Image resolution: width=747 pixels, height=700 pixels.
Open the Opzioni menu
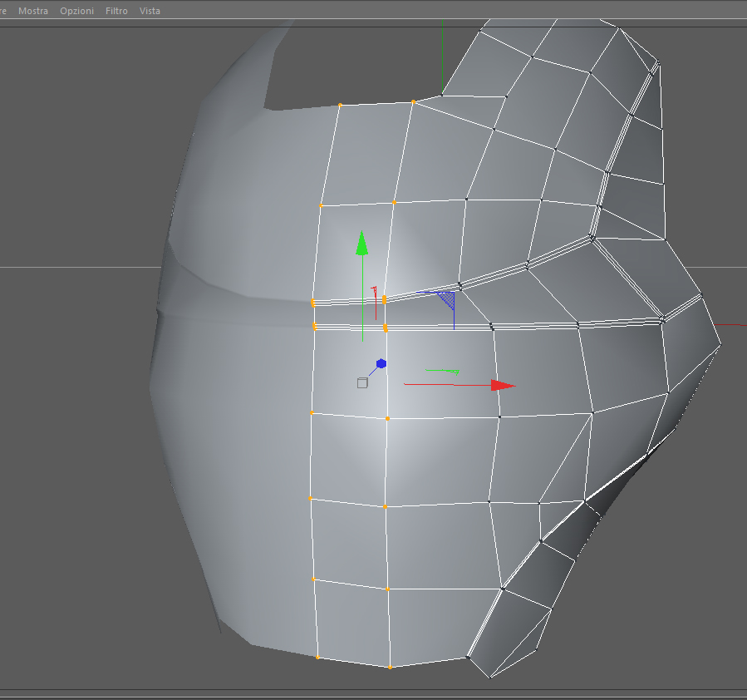(x=76, y=11)
